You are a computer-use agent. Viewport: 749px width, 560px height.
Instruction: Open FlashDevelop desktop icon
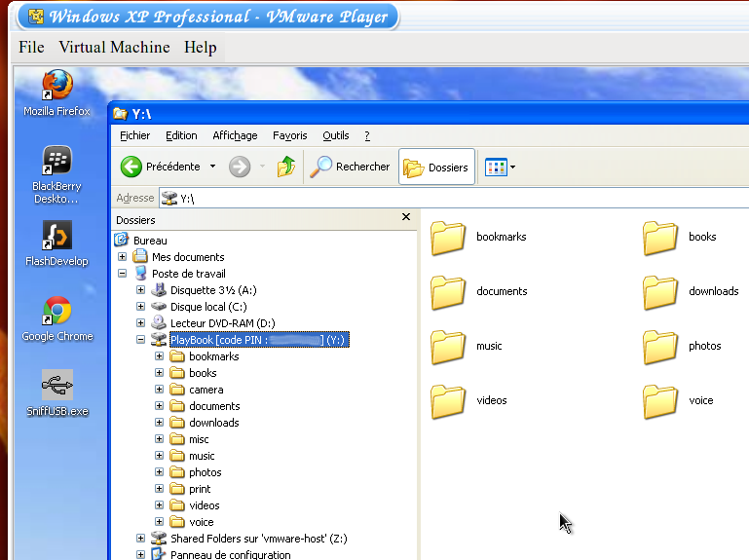click(56, 243)
